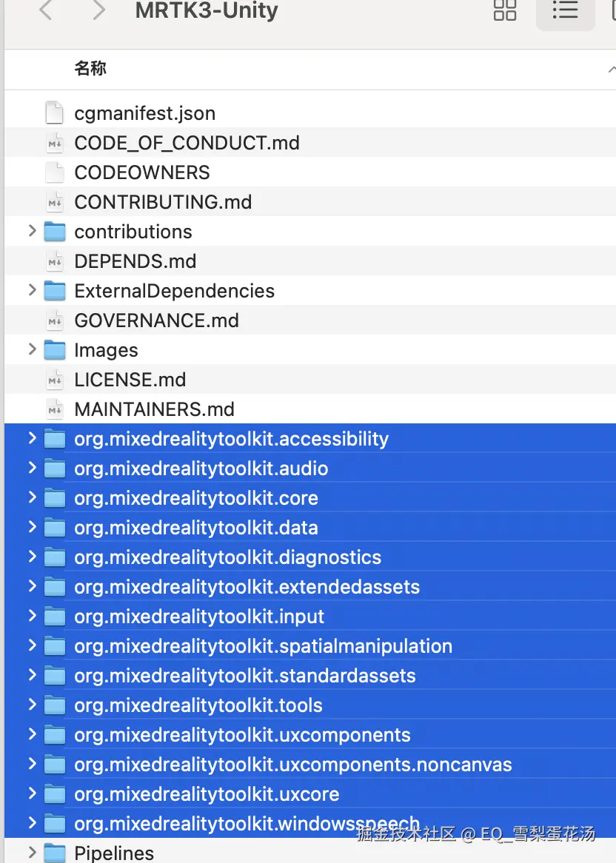
Task: Click the audio package folder icon
Action: click(x=55, y=469)
